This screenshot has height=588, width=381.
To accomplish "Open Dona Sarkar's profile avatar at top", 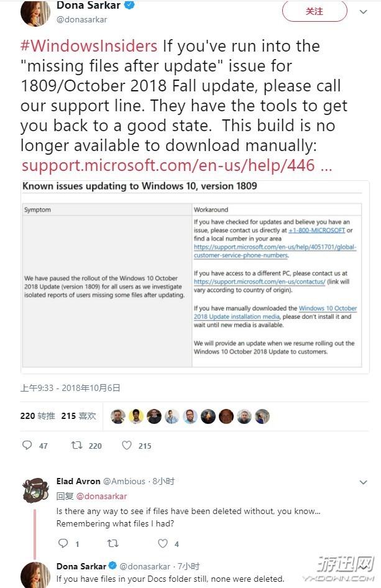I will click(35, 12).
